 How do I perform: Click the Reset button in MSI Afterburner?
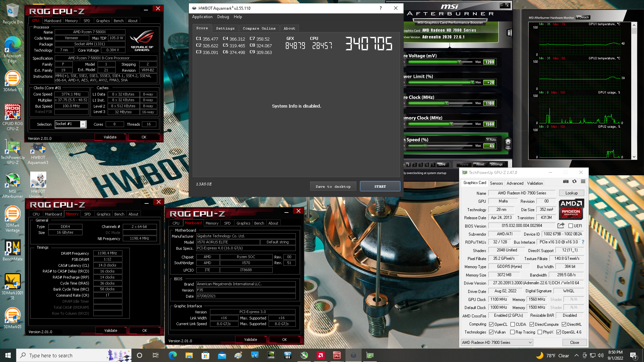point(480,164)
